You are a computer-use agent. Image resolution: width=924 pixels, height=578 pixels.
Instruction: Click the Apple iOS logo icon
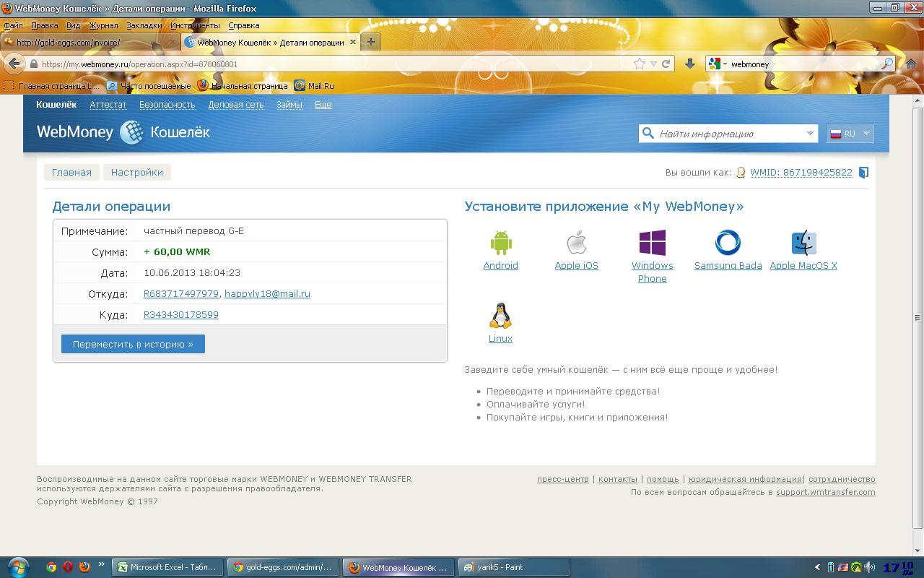(576, 243)
